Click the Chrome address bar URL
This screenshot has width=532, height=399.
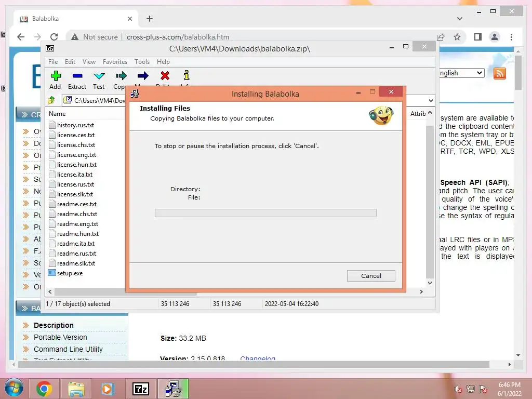[x=178, y=37]
